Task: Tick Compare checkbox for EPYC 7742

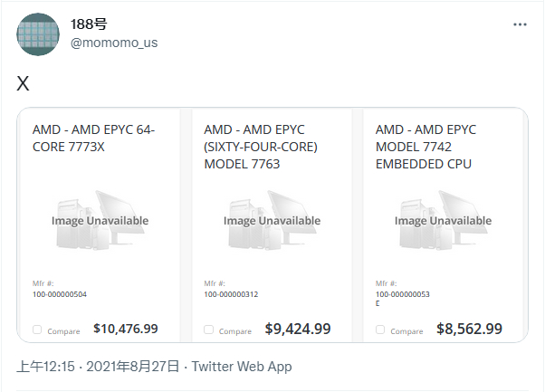Action: (380, 330)
